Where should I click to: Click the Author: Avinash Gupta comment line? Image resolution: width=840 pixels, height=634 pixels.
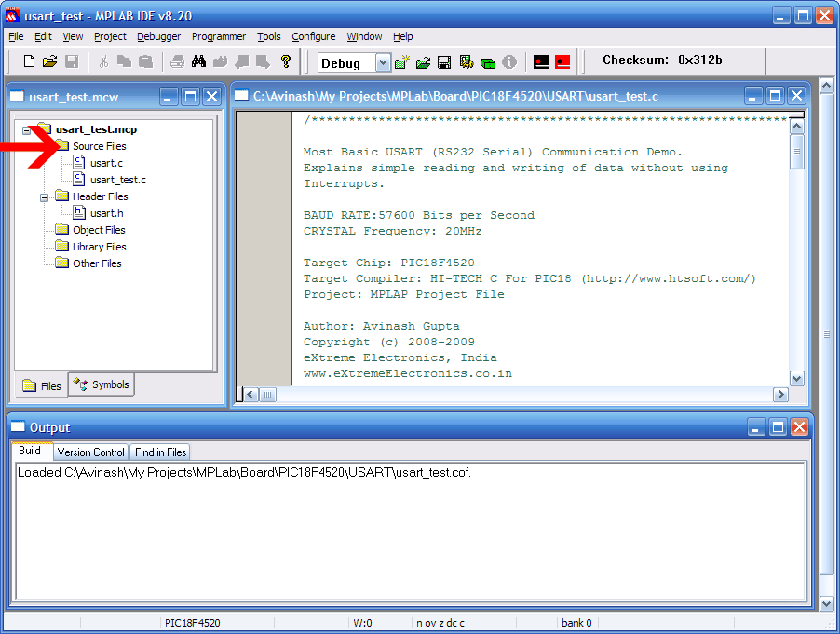382,326
